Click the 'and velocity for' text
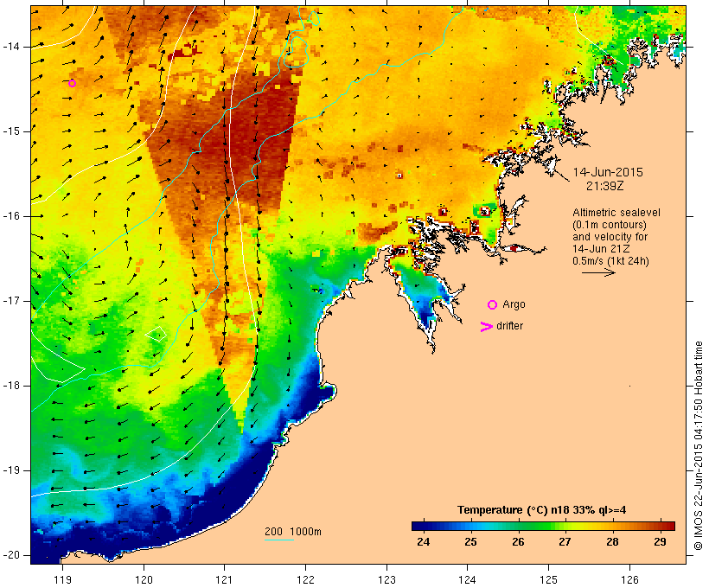The width and height of the screenshot is (709, 588). click(x=610, y=237)
